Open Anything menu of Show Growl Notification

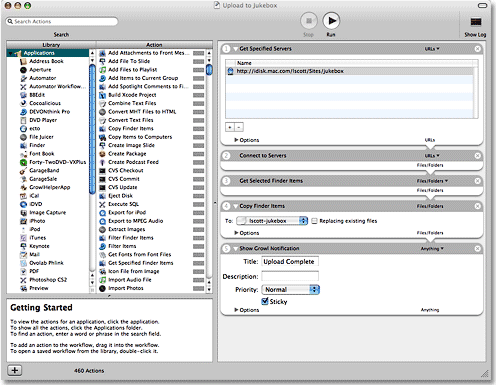pos(432,249)
